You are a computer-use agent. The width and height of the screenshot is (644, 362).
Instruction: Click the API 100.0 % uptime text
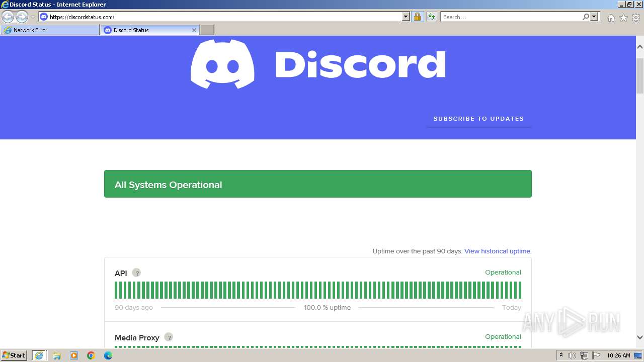(x=327, y=307)
